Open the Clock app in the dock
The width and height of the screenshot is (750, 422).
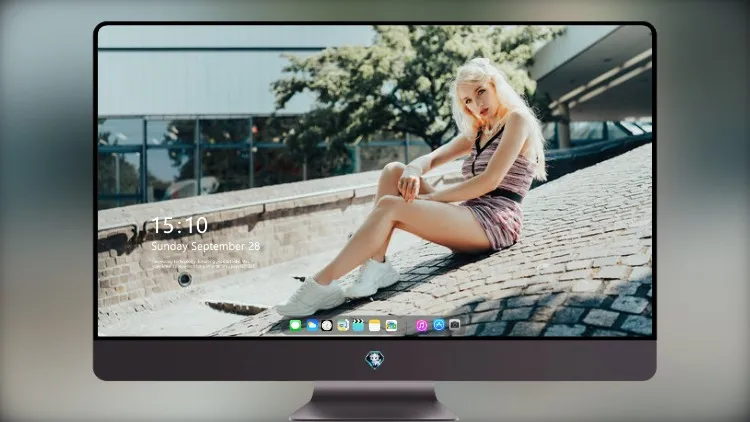[327, 325]
